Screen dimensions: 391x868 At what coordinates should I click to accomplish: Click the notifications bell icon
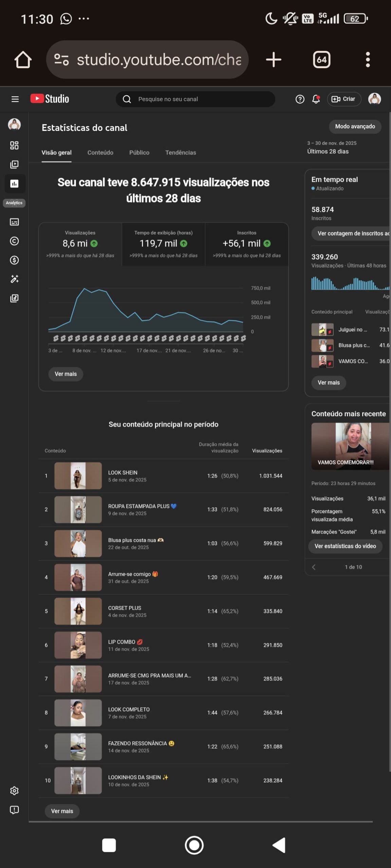coord(316,99)
